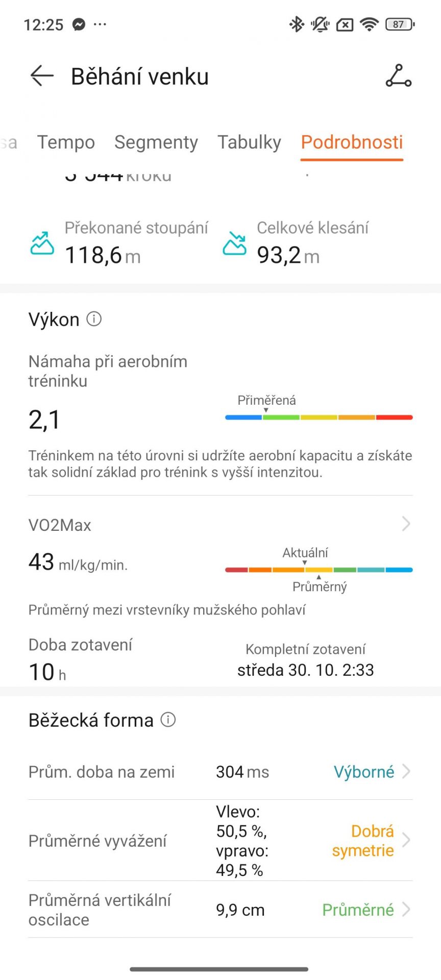Tap the Wi-Fi status icon

369,24
